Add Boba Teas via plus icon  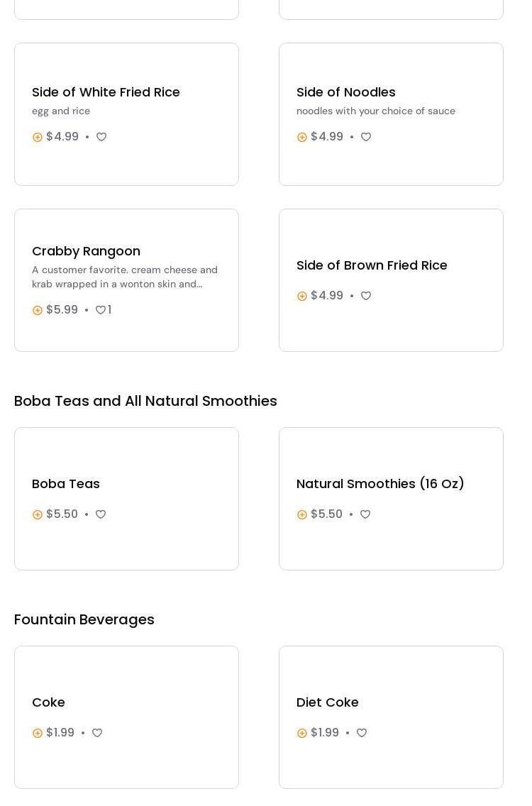(38, 514)
